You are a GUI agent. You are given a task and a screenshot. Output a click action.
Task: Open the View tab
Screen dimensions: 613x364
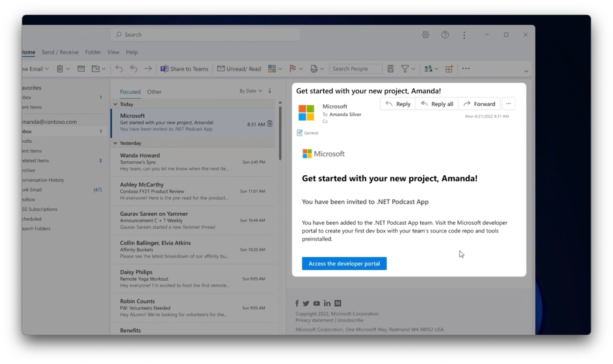[x=114, y=52]
